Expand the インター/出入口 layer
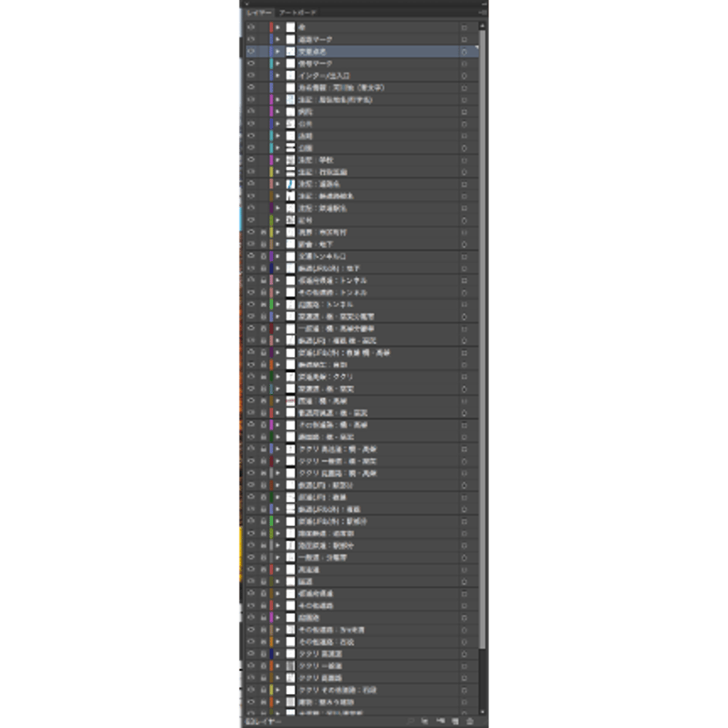 click(x=278, y=76)
